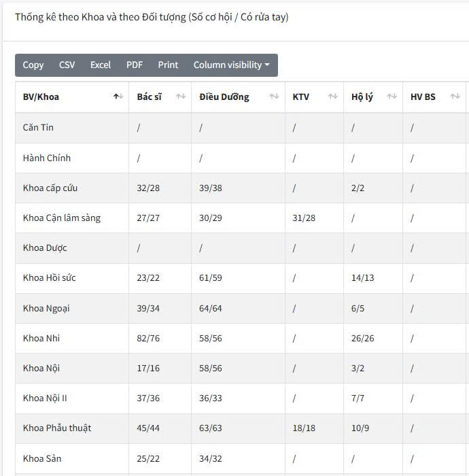Click the Khoa Cận lâm sàng KTV cell
This screenshot has height=476, width=469.
(304, 218)
